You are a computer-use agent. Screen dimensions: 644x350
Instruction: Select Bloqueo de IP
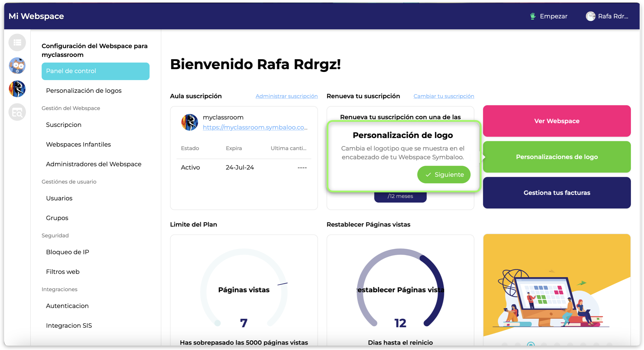tap(67, 252)
